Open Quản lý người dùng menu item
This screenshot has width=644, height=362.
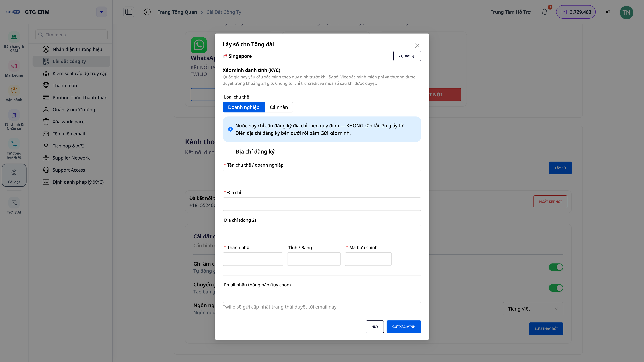[x=71, y=110]
